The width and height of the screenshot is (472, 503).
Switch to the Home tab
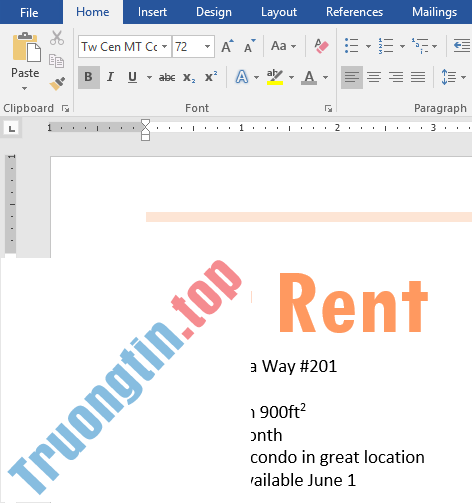[93, 12]
